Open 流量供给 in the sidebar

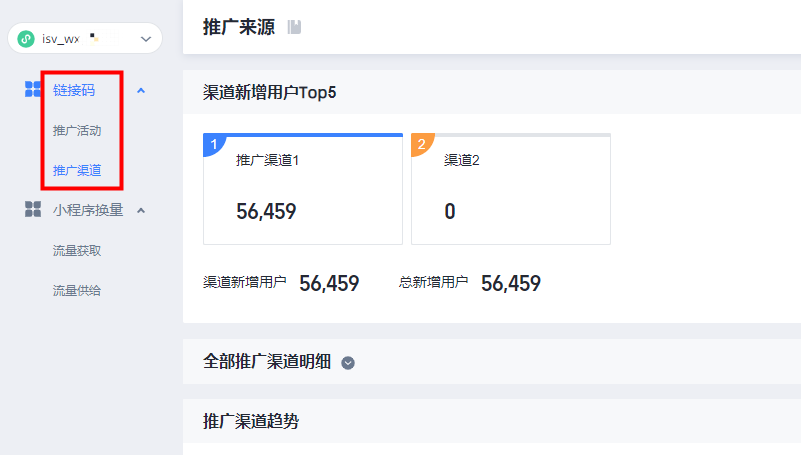[77, 290]
